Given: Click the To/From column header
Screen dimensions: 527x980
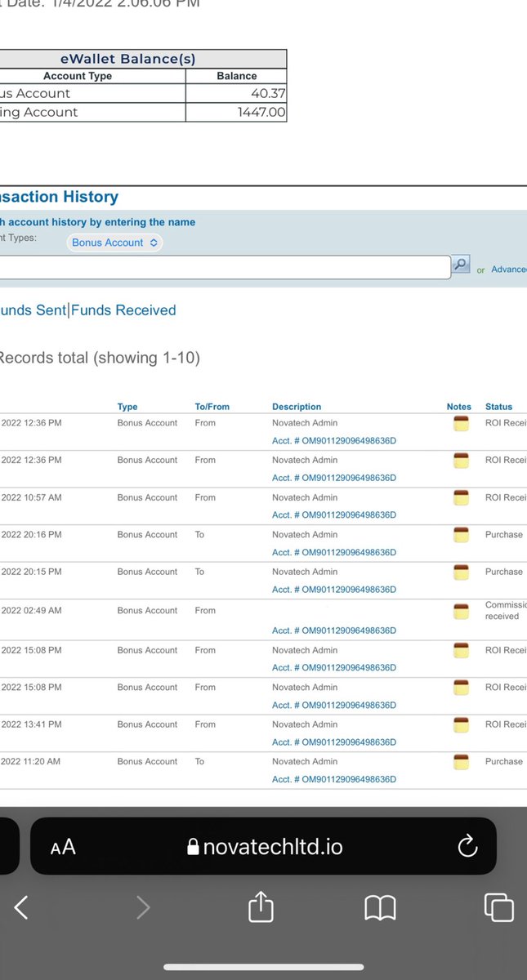Looking at the screenshot, I should [212, 407].
